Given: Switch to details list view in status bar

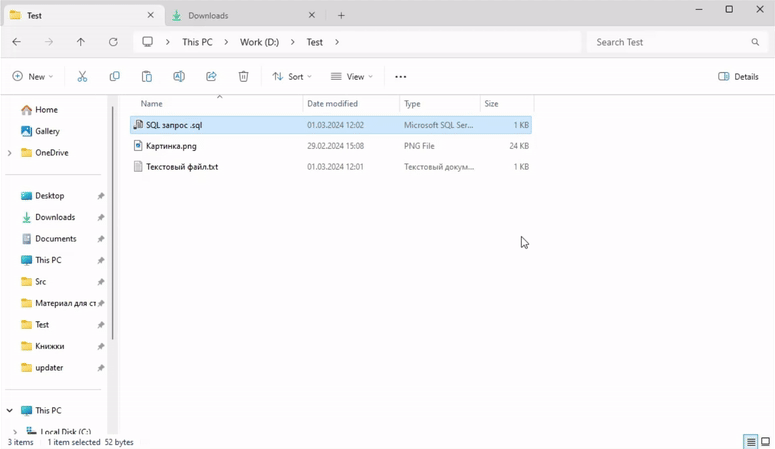Looking at the screenshot, I should (x=750, y=442).
